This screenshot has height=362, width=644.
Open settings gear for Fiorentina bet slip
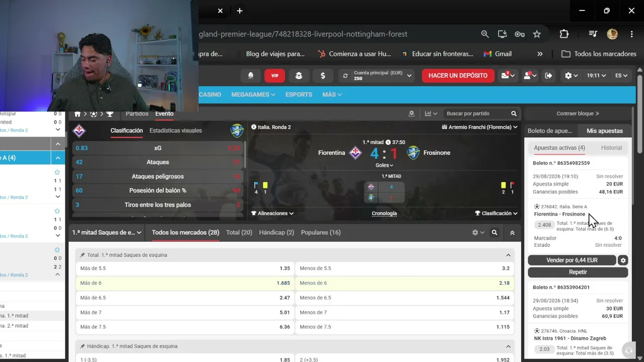pyautogui.click(x=623, y=260)
